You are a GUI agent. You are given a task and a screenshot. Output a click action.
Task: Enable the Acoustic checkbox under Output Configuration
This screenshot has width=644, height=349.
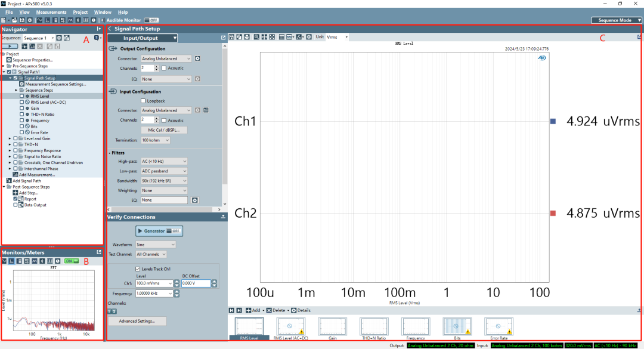[x=164, y=68]
